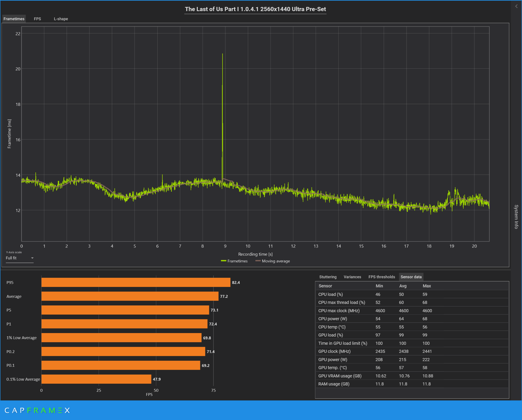
Task: Select the CPU max clock (MHz) row
Action: click(412, 311)
